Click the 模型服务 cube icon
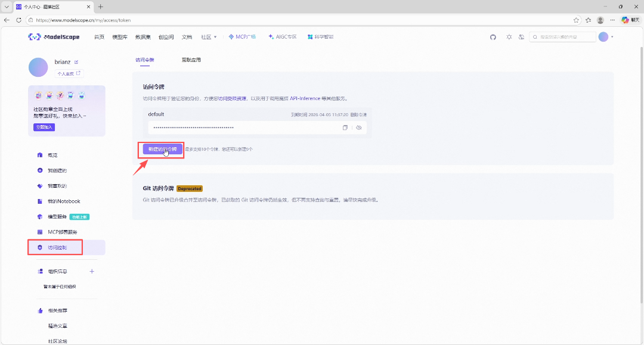The image size is (644, 345). 40,217
